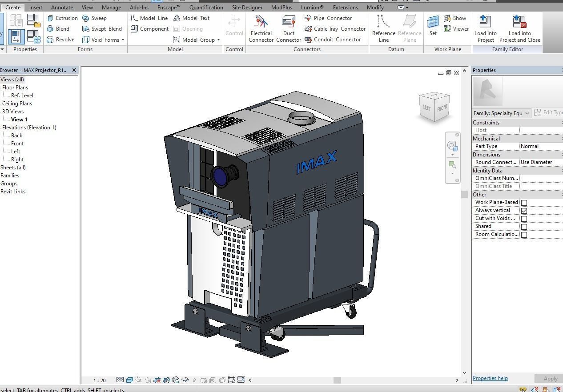
Task: Open the Enscape ribbon tab
Action: (169, 8)
